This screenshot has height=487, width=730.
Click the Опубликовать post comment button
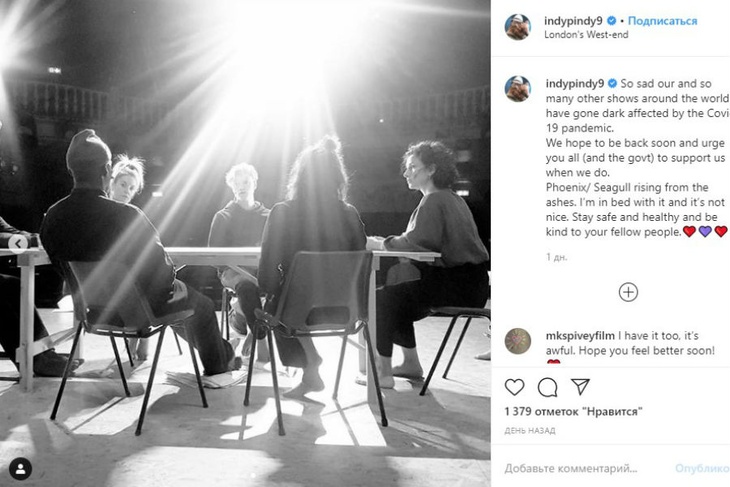[703, 468]
